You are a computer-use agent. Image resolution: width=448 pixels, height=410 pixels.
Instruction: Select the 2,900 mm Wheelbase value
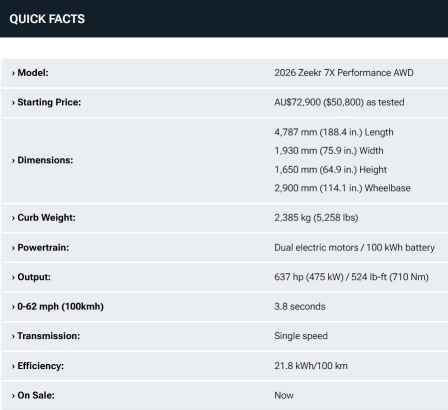tap(342, 188)
